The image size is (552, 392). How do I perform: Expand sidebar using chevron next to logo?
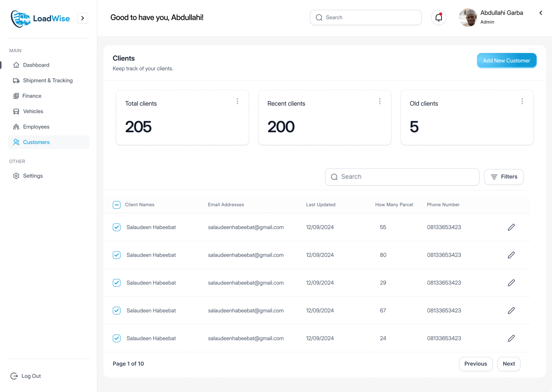tap(83, 18)
